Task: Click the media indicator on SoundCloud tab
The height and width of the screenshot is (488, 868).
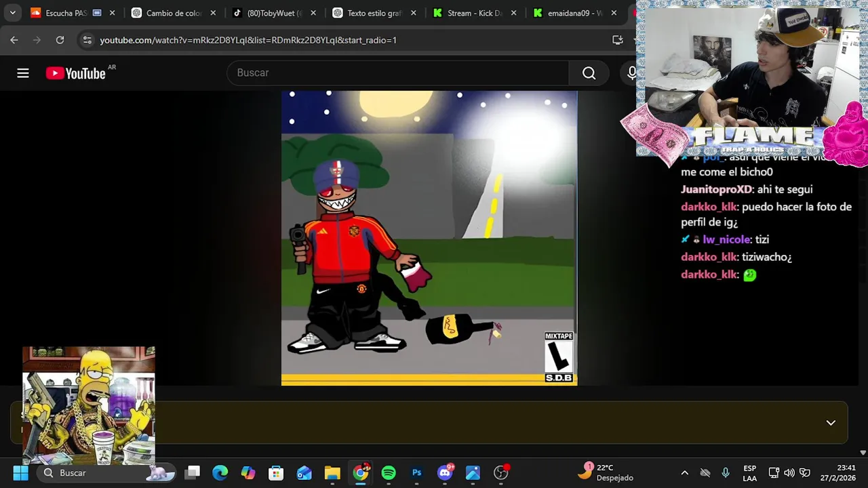Action: pyautogui.click(x=97, y=13)
